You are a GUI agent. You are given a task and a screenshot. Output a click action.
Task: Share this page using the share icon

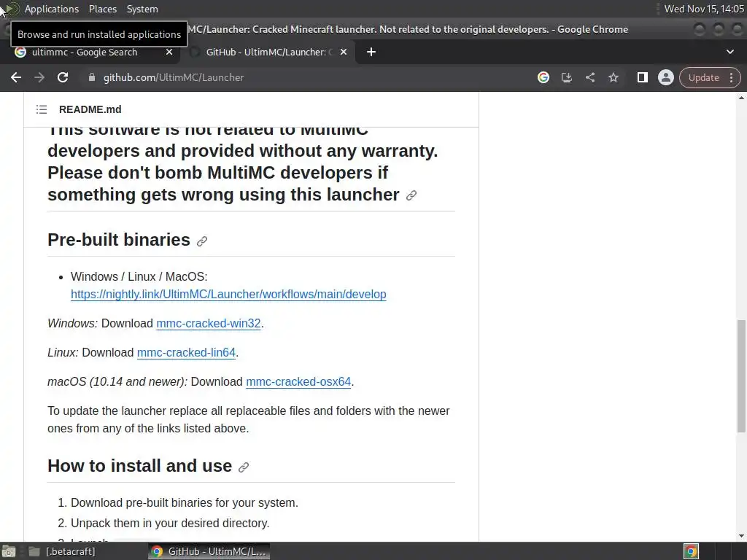pos(589,77)
